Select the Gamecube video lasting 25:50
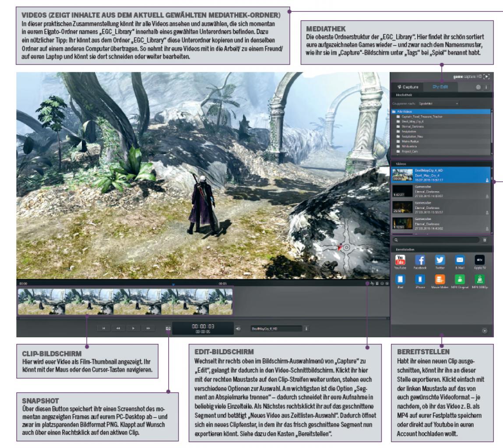This screenshot has width=503, height=448. tap(441, 207)
